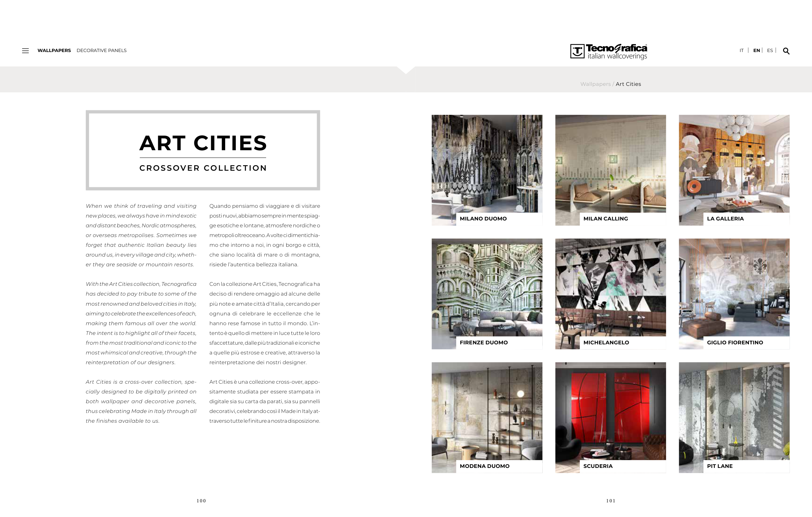Open the DECORATIVE PANELS menu item
812x517 pixels.
[101, 50]
